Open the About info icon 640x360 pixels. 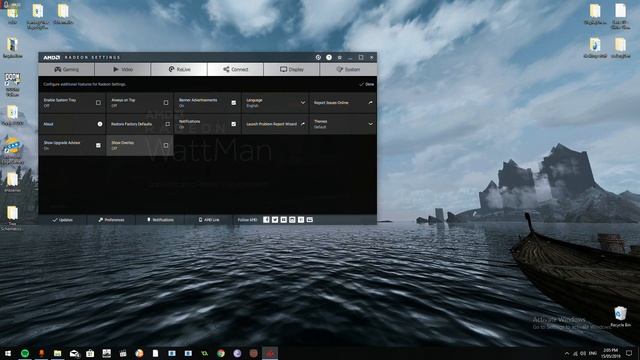(100, 124)
